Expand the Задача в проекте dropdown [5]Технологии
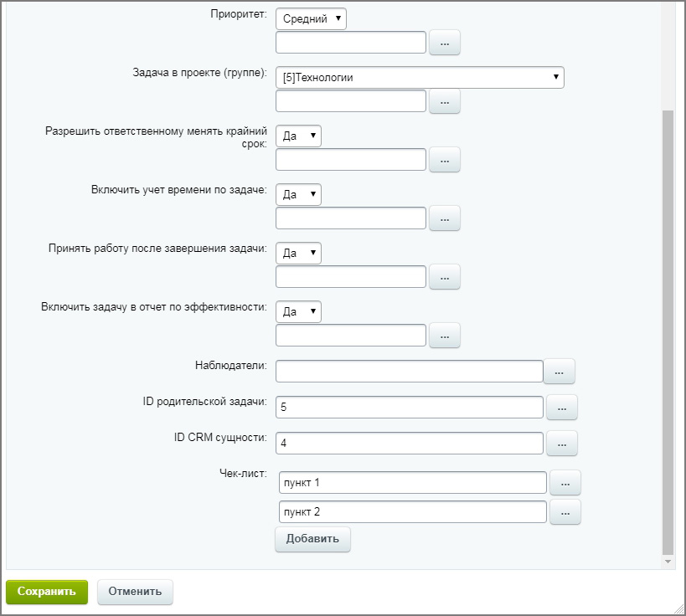The height and width of the screenshot is (616, 686). 420,77
